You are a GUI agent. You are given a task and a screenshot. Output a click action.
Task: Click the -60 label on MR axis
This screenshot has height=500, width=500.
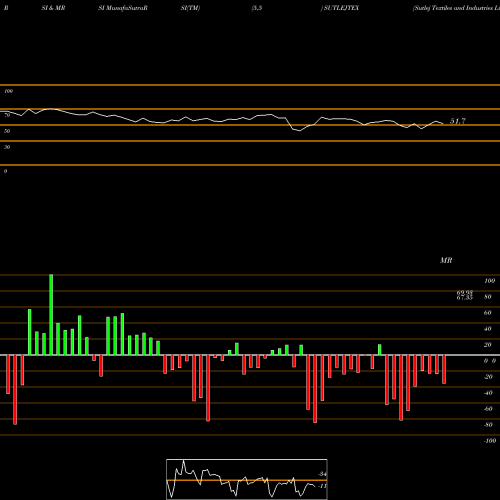tap(488, 409)
